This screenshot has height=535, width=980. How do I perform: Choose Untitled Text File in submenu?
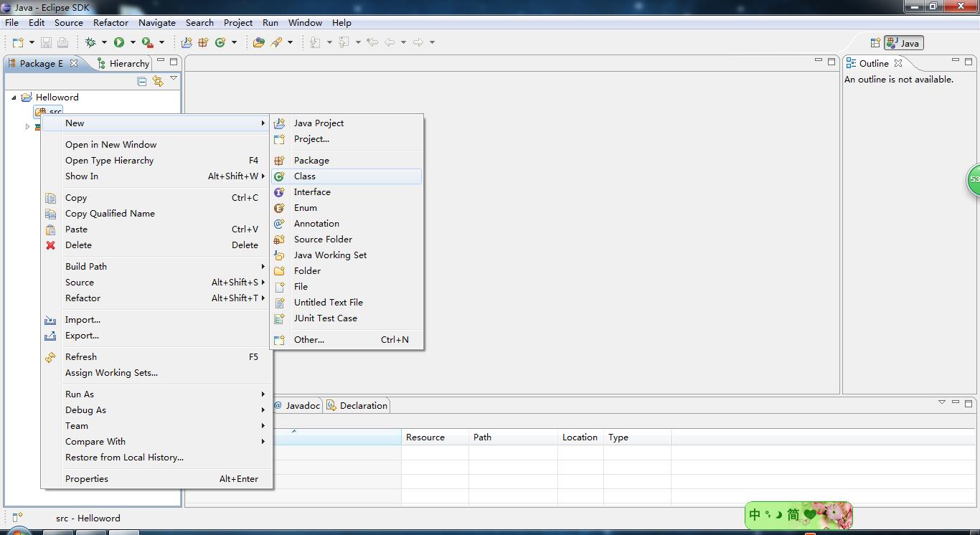[347, 302]
